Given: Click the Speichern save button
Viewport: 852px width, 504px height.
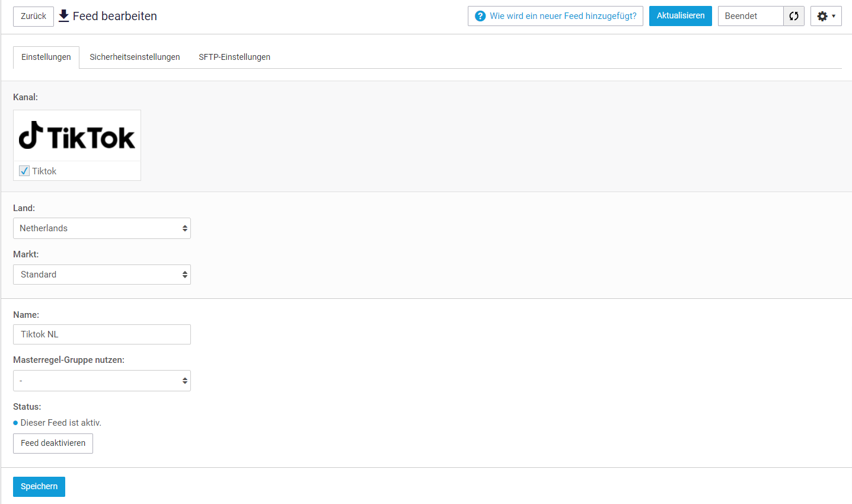Looking at the screenshot, I should (39, 487).
